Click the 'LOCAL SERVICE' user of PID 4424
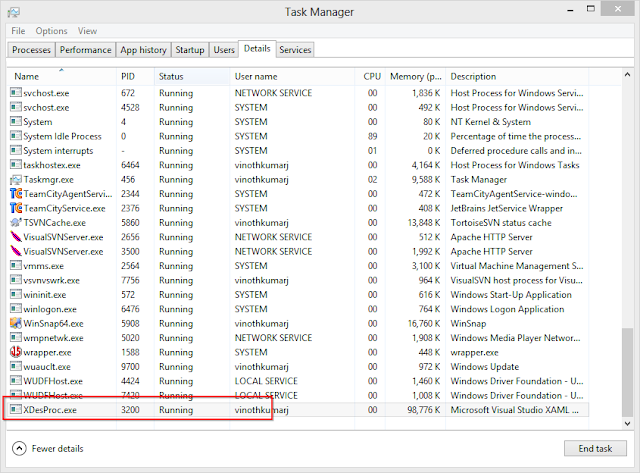This screenshot has width=640, height=473. pyautogui.click(x=266, y=381)
